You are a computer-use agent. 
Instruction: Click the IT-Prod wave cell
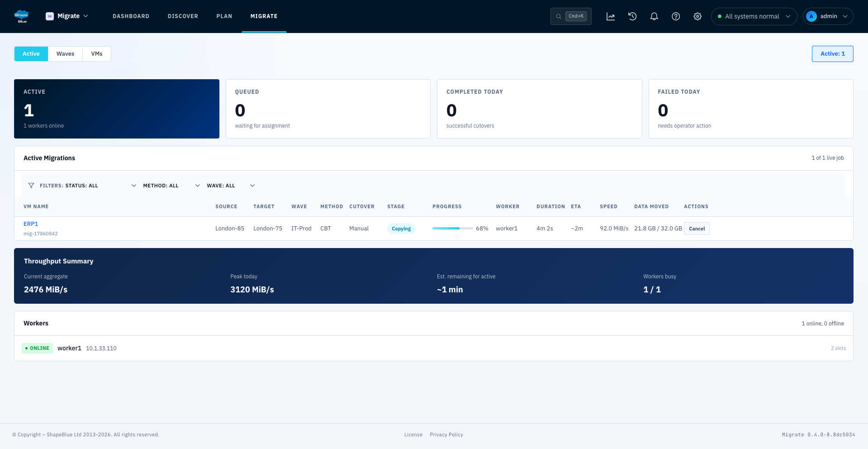pos(301,229)
